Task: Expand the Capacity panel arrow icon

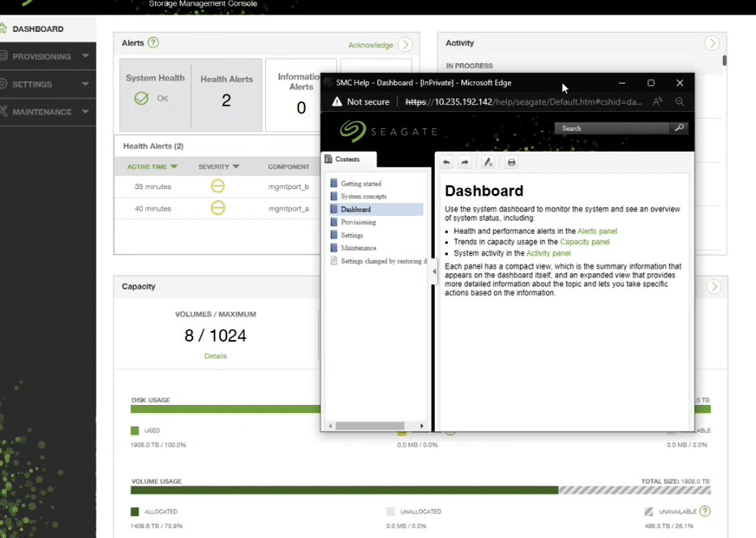Action: (x=714, y=286)
